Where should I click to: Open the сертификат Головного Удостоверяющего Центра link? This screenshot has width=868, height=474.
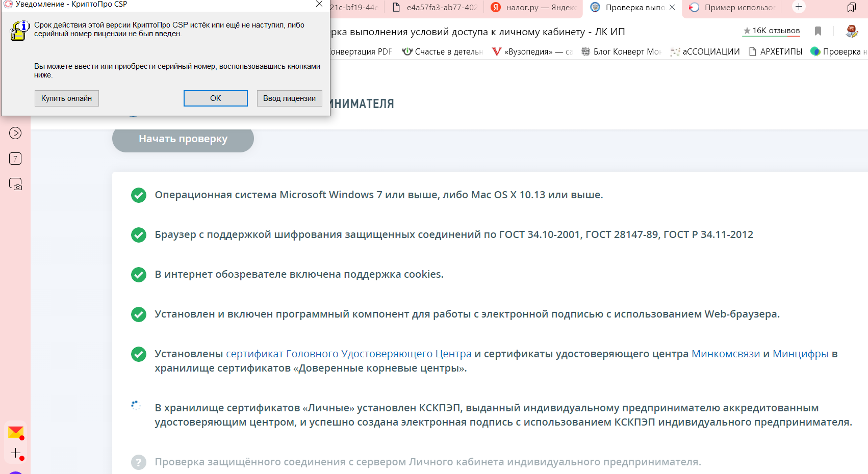[349, 354]
